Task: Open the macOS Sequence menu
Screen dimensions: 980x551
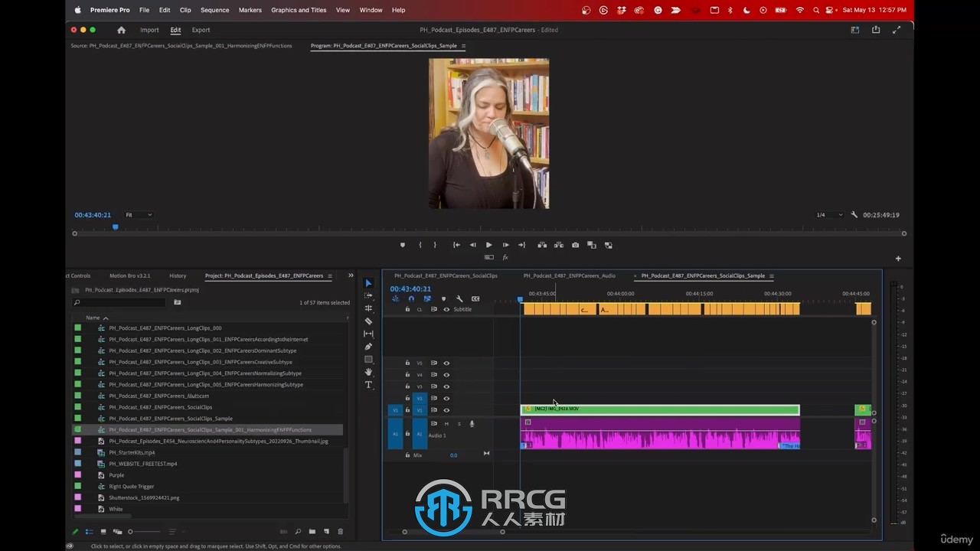Action: click(x=214, y=10)
